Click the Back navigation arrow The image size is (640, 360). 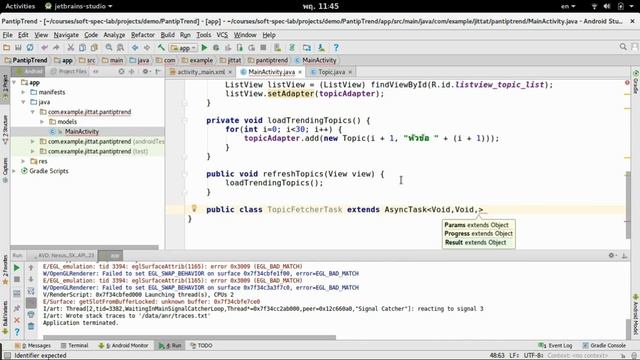pyautogui.click(x=135, y=48)
